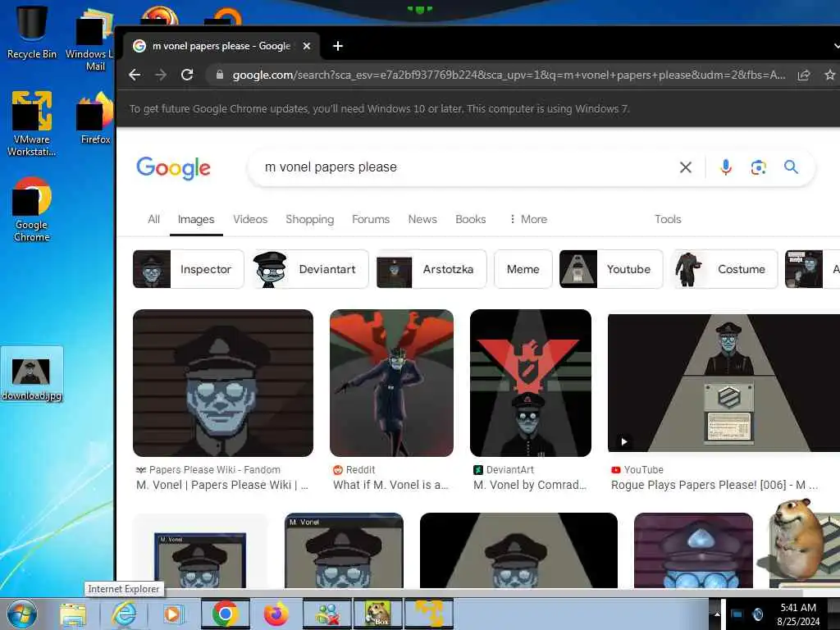Close the 'm vonel papers please' tab
The width and height of the screenshot is (840, 630).
pos(307,46)
